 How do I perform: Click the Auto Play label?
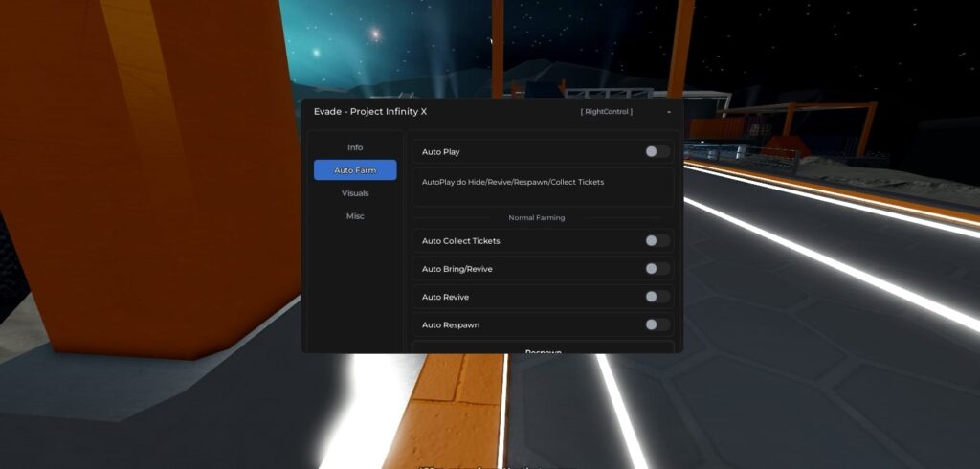(x=440, y=152)
